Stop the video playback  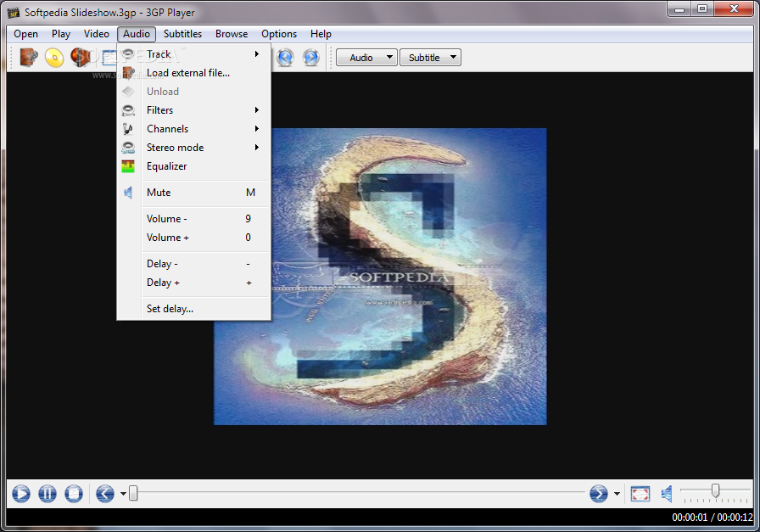pos(74,494)
